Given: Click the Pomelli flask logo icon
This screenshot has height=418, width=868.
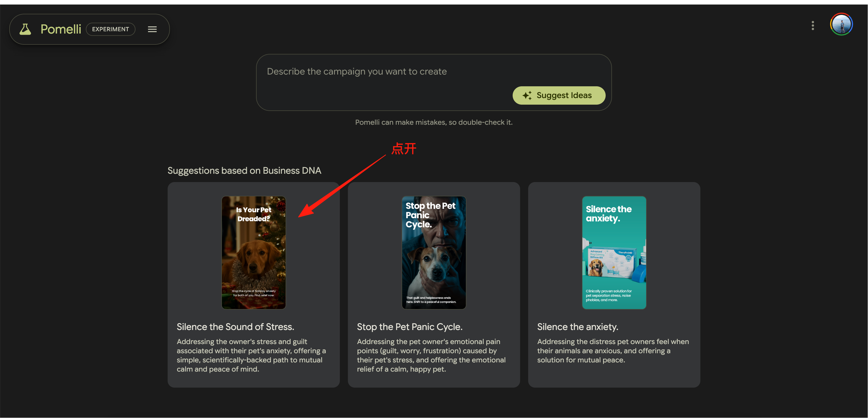Looking at the screenshot, I should pos(25,29).
